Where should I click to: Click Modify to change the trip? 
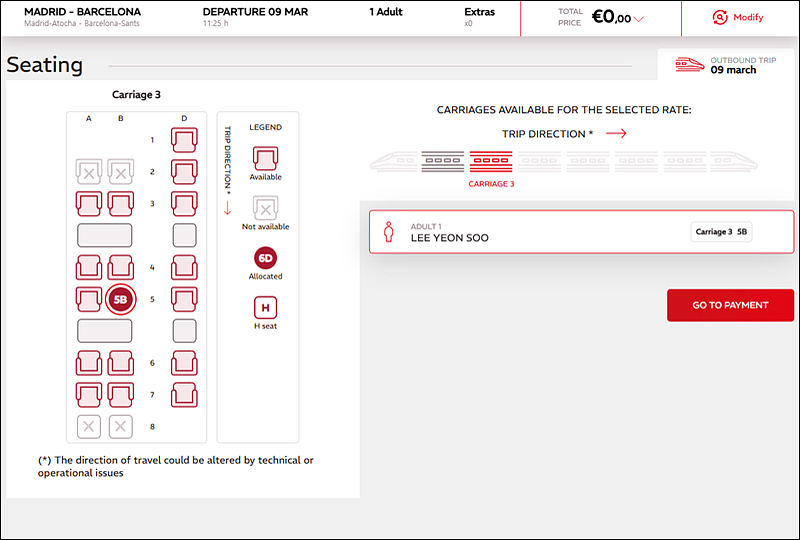[x=748, y=17]
